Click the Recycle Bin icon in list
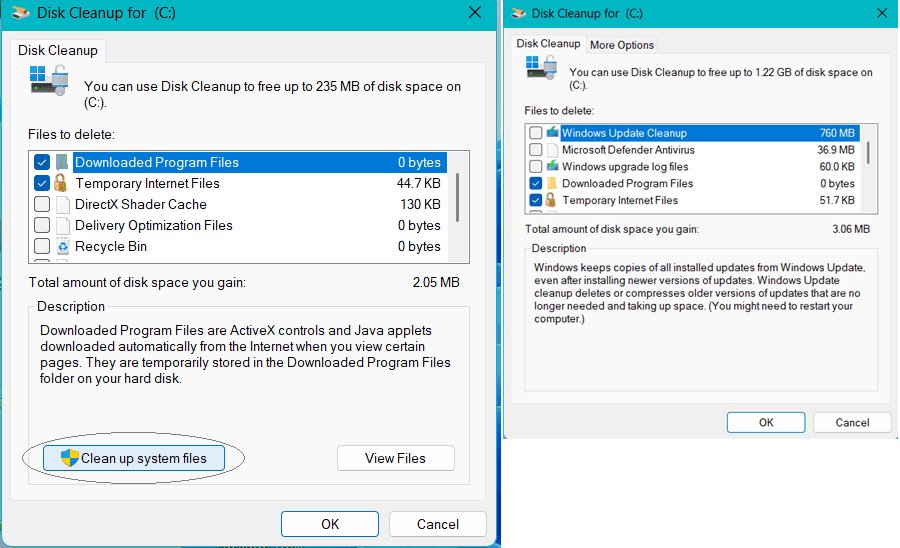 [x=63, y=247]
